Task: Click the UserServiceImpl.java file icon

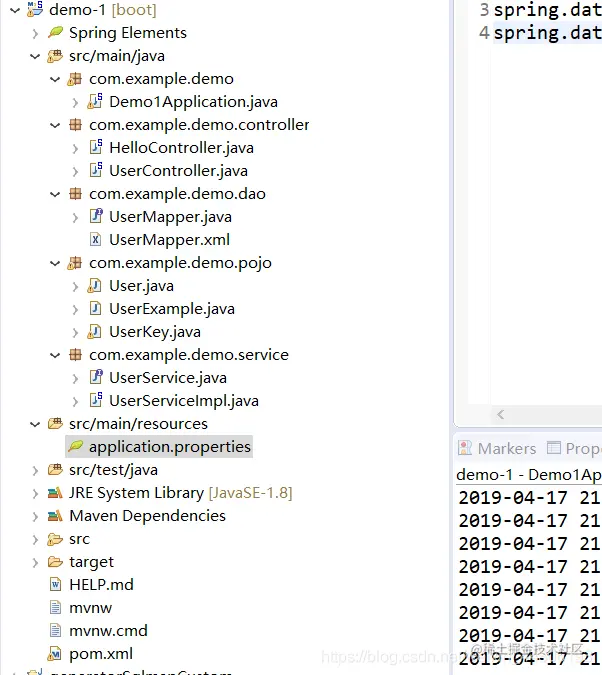Action: pyautogui.click(x=96, y=400)
